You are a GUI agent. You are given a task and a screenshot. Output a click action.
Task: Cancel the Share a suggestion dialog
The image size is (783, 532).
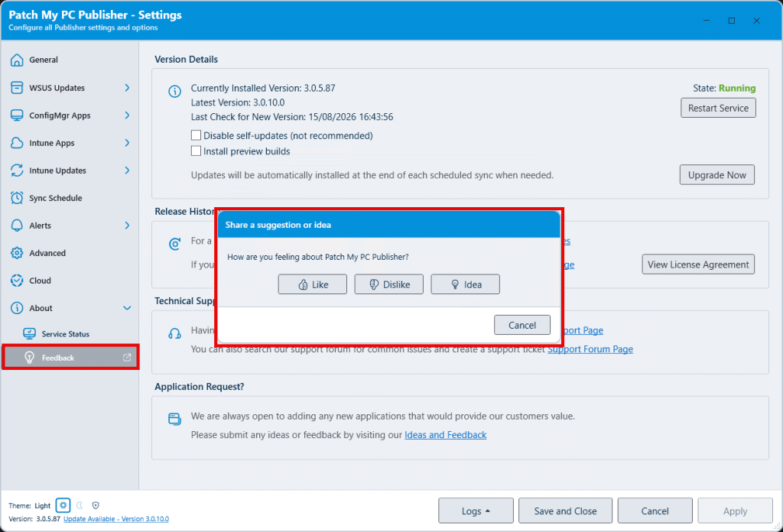pyautogui.click(x=522, y=325)
